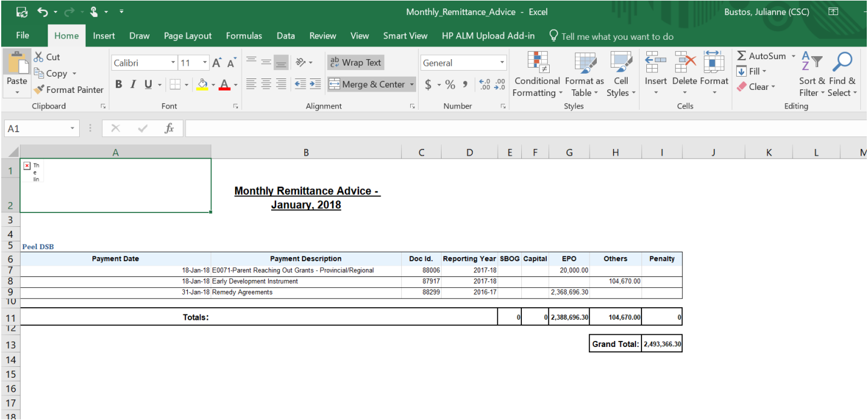Toggle Bold formatting

pos(118,84)
